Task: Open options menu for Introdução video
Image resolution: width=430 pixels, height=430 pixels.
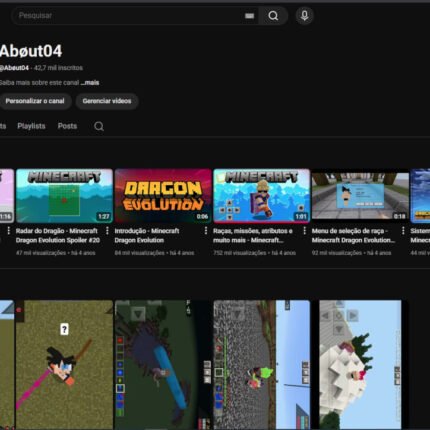Action: pyautogui.click(x=206, y=231)
